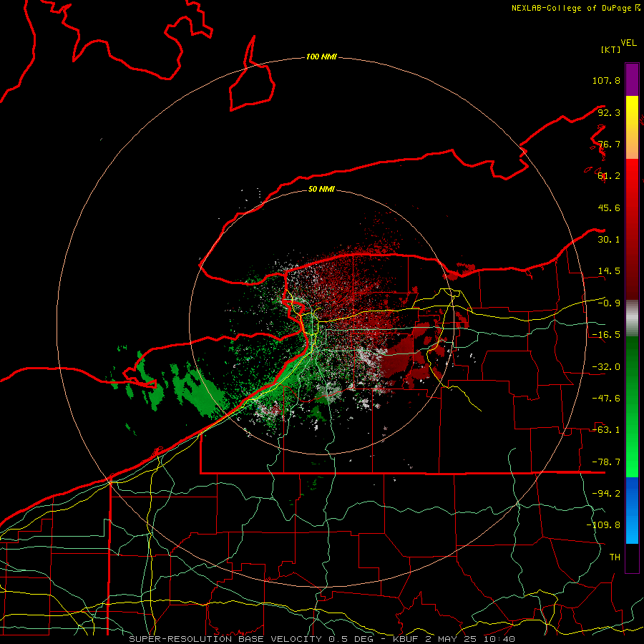The image size is (644, 644).
Task: Click the yellow-orange segment of the color bar
Action: [632, 127]
